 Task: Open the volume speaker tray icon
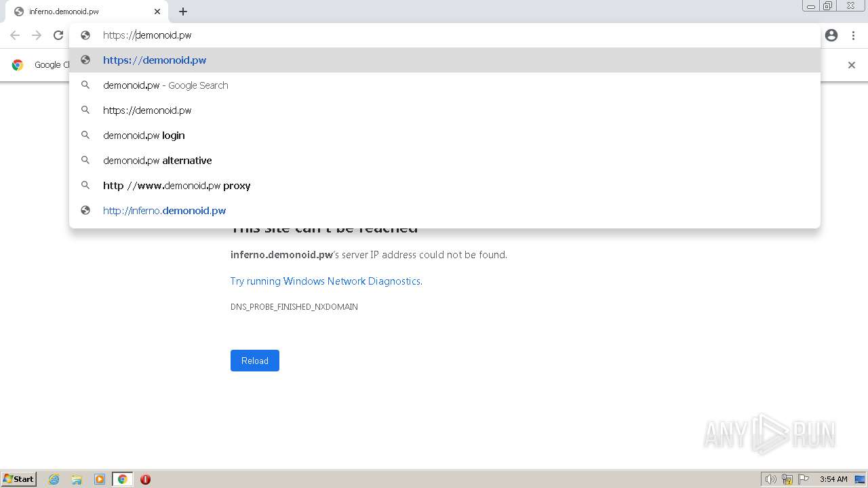click(770, 479)
